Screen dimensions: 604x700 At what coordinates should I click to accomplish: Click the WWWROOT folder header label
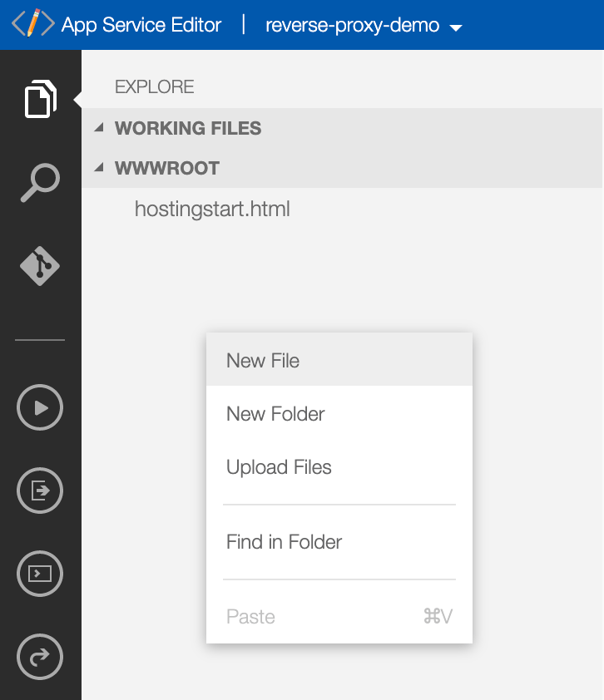click(167, 168)
